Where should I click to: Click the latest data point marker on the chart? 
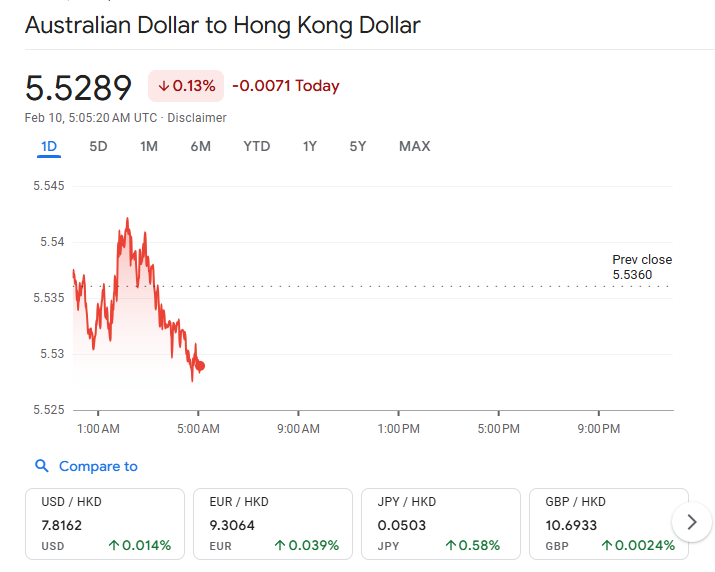pos(201,366)
